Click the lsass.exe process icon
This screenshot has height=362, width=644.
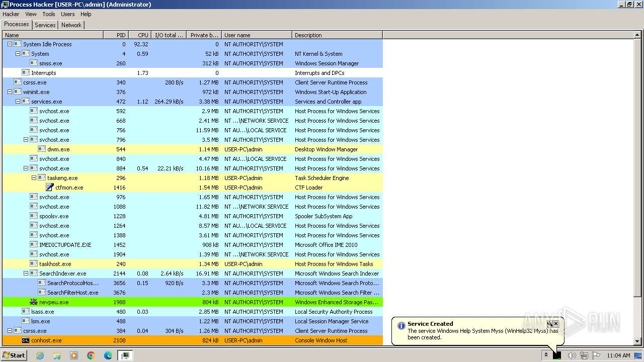point(26,312)
